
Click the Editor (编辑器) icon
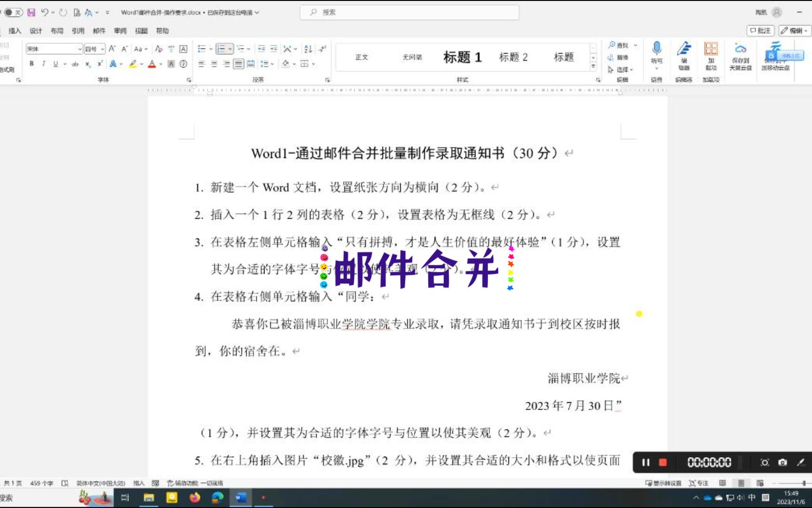[x=684, y=52]
